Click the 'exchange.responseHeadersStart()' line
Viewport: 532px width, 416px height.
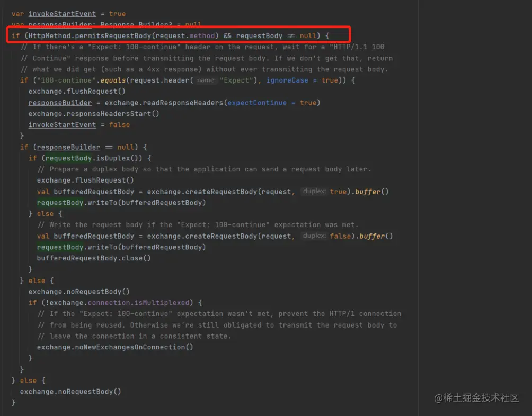94,113
